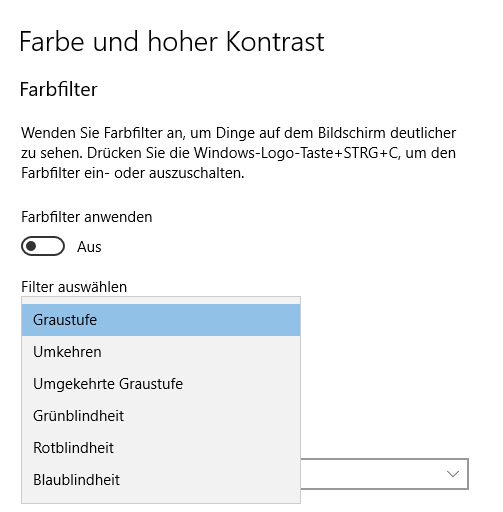Click the combo box partially hidden behind the list
Viewport: 503px width, 512px height.
click(x=385, y=474)
